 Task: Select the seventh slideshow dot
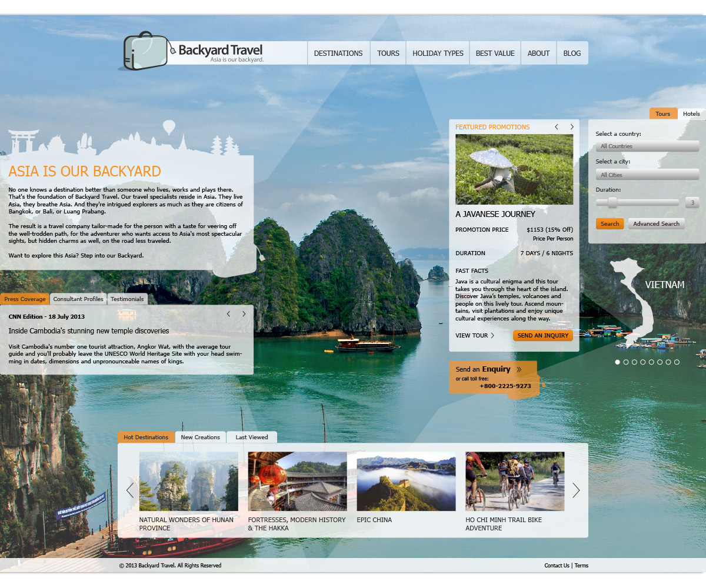(668, 362)
